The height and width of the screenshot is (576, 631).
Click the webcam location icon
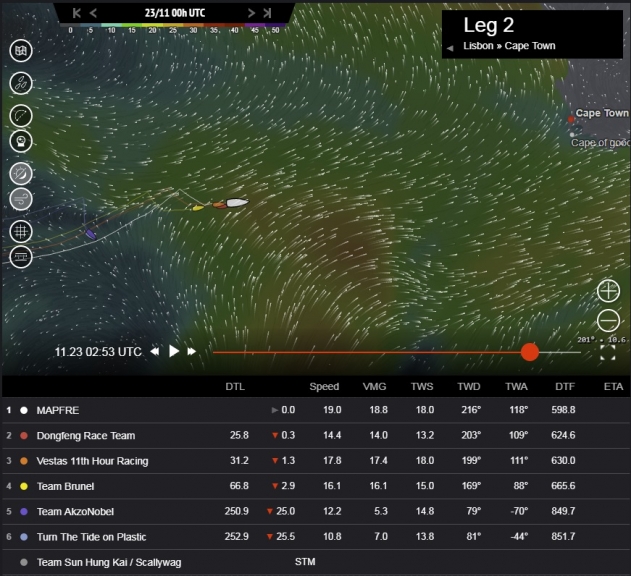21,141
